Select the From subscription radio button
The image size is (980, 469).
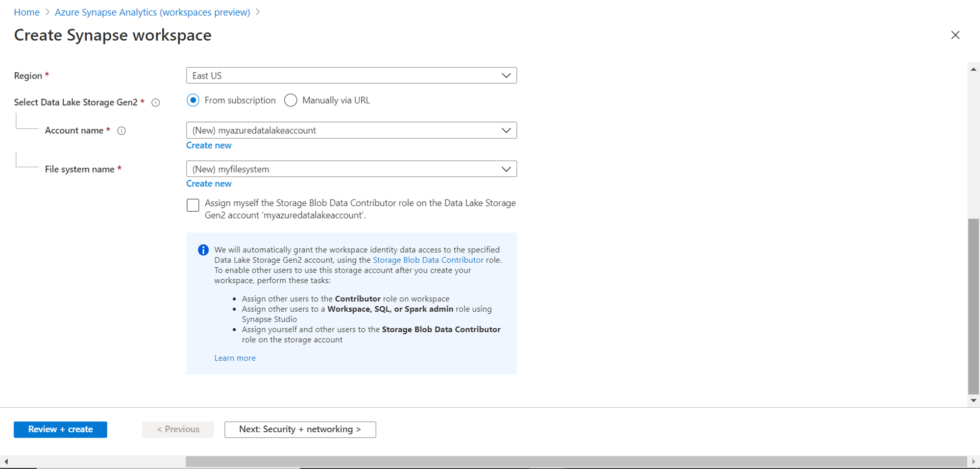click(x=193, y=100)
